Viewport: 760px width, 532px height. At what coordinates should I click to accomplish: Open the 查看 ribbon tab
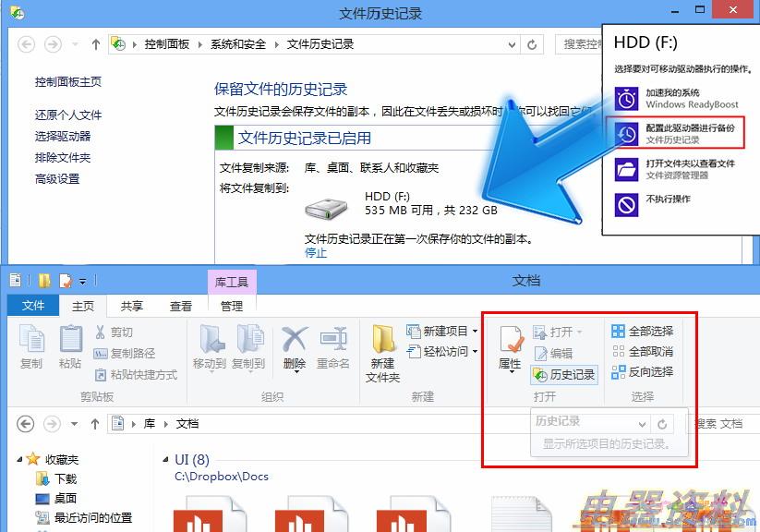coord(181,307)
